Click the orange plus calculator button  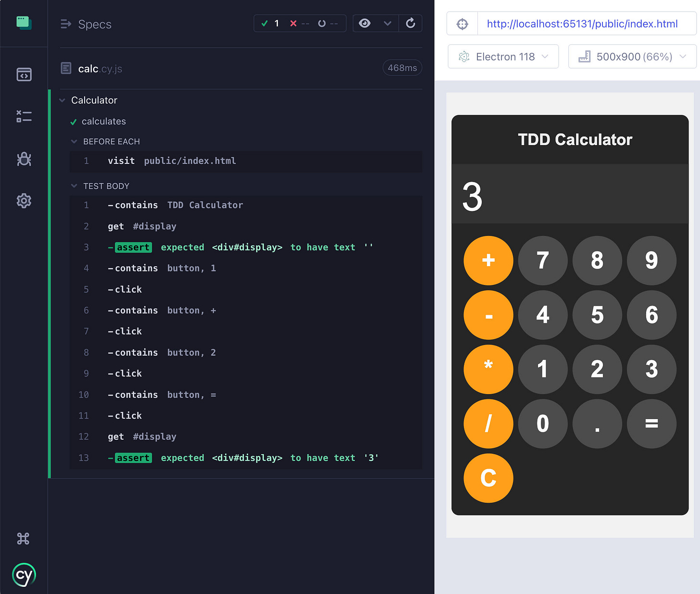(488, 260)
